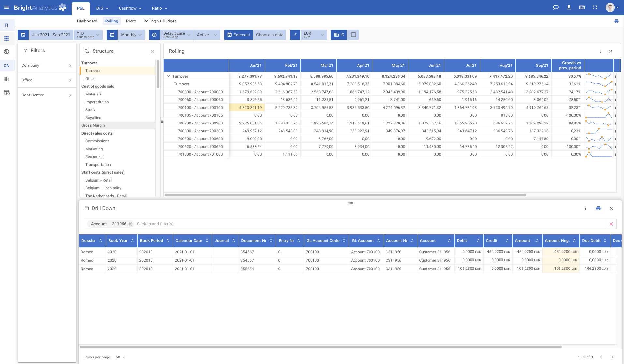Click the download export icon

point(569,7)
